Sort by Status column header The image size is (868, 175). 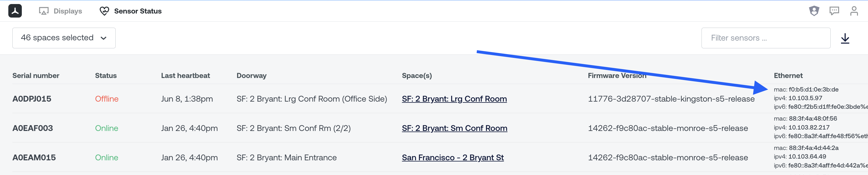point(106,76)
